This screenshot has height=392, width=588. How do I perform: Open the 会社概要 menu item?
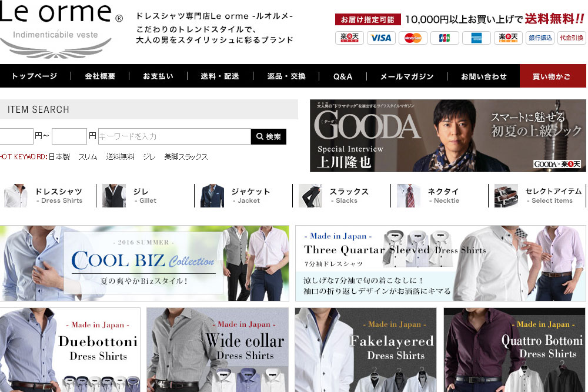pyautogui.click(x=100, y=76)
